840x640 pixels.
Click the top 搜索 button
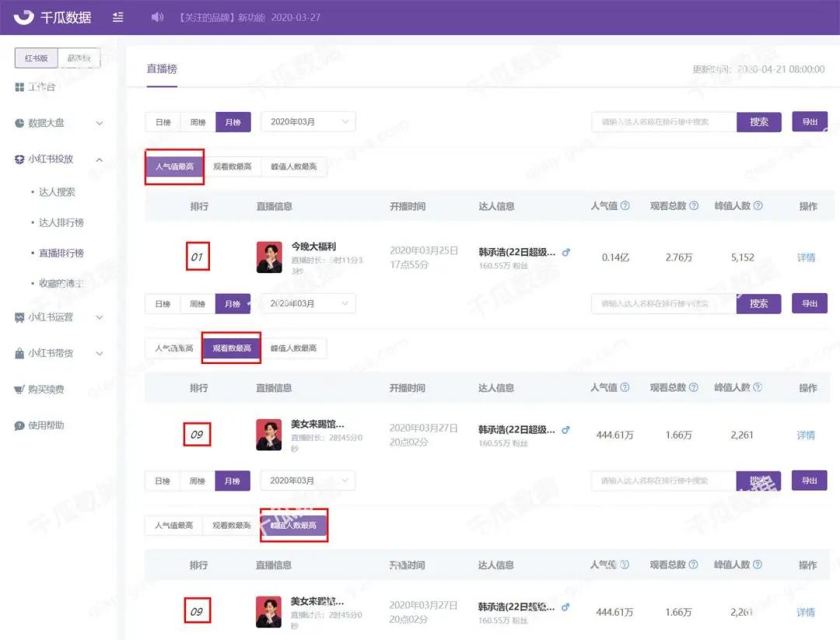758,122
